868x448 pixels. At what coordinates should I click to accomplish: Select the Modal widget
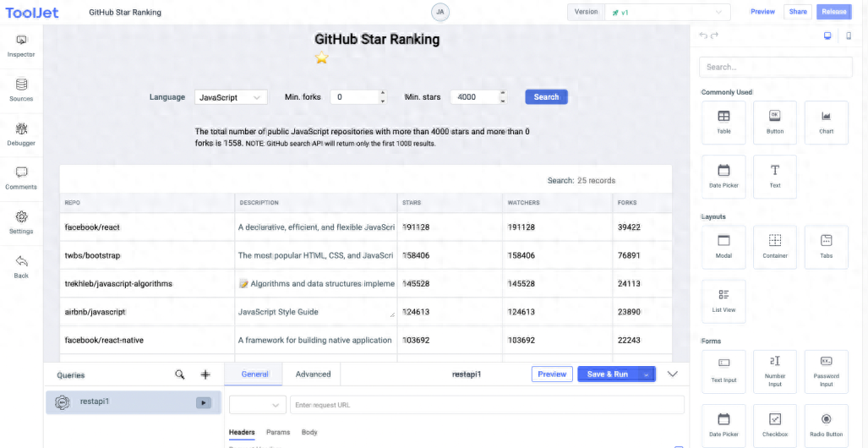point(723,247)
